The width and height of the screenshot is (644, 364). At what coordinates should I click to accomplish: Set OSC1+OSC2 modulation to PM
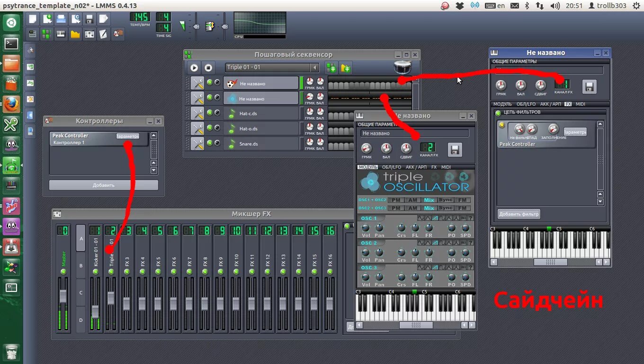tap(396, 200)
